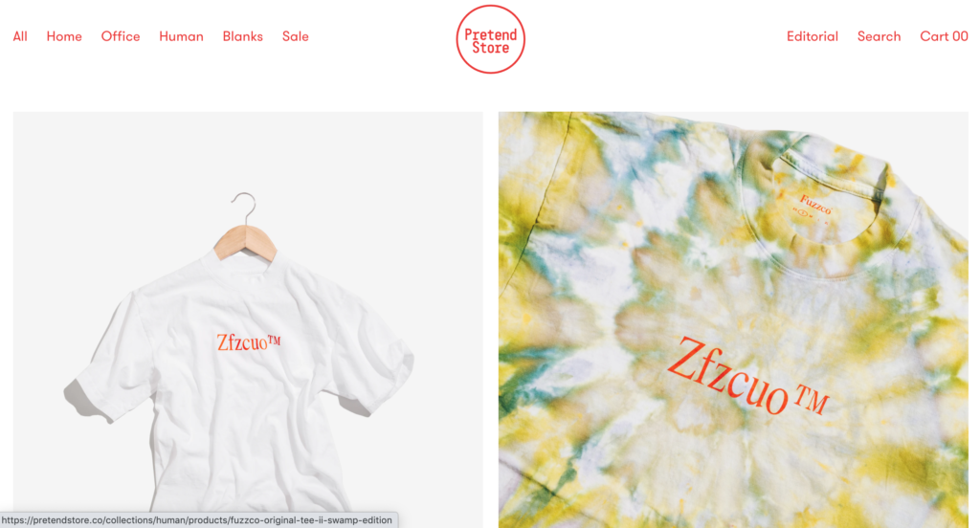
Task: Open the white tee product image
Action: point(248,319)
